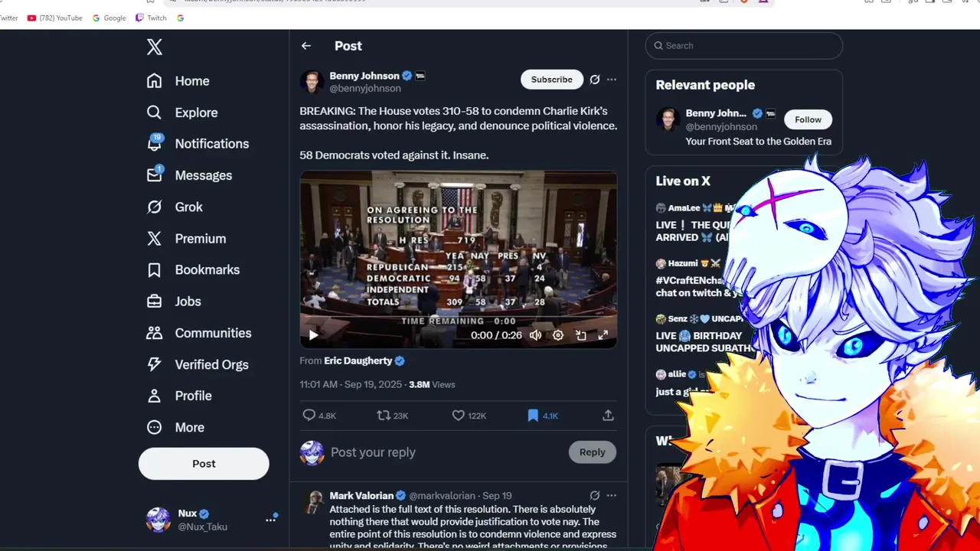The image size is (980, 551).
Task: Click the 11:01 AM Sep 19, 2025 timestamp
Action: pyautogui.click(x=351, y=384)
